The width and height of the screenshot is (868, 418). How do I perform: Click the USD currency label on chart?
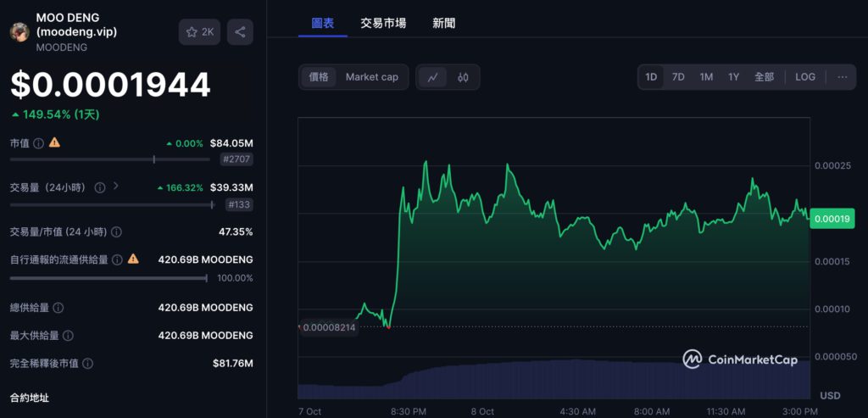tap(831, 395)
